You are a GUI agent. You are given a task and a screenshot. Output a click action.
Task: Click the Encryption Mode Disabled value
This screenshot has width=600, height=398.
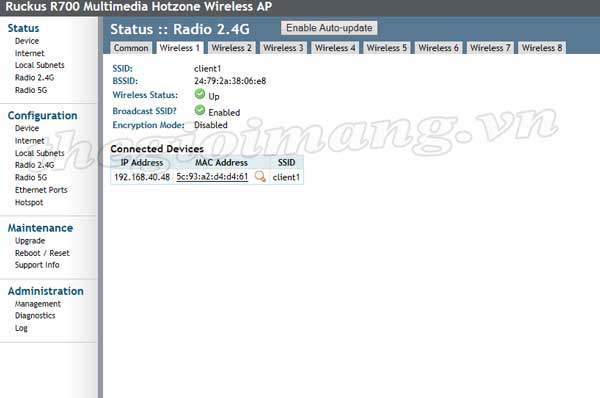pos(210,125)
